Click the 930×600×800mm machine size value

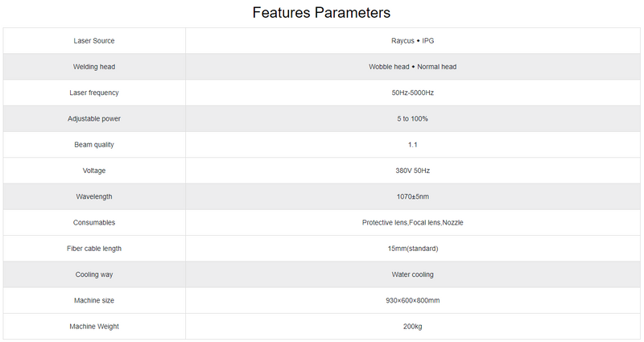[x=413, y=300]
